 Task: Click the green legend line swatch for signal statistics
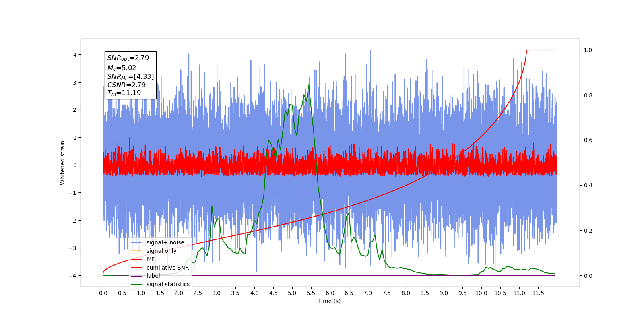[x=137, y=284]
